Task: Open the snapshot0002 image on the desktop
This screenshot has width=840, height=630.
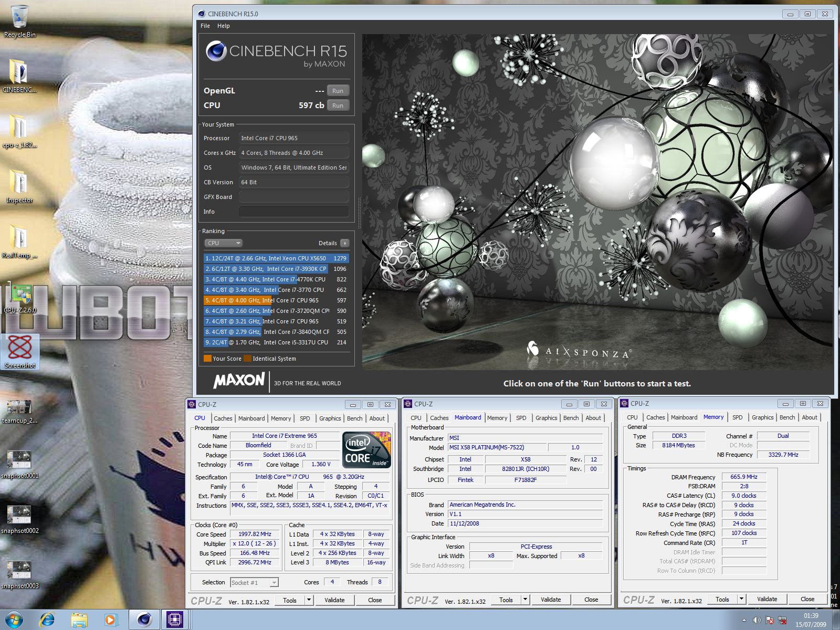Action: coord(19,520)
